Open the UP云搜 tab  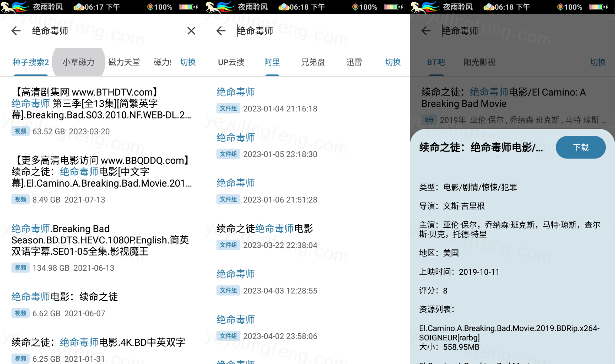[x=231, y=62]
